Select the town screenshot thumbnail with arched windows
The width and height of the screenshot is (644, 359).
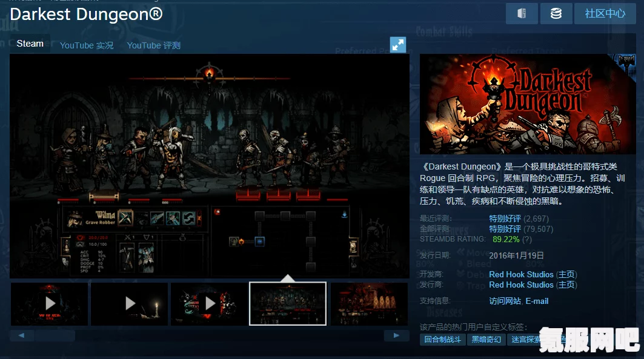[369, 304]
